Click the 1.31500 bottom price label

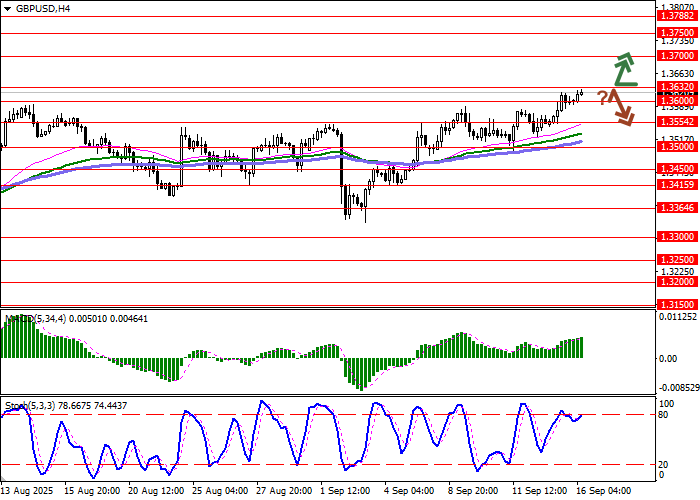pyautogui.click(x=677, y=302)
